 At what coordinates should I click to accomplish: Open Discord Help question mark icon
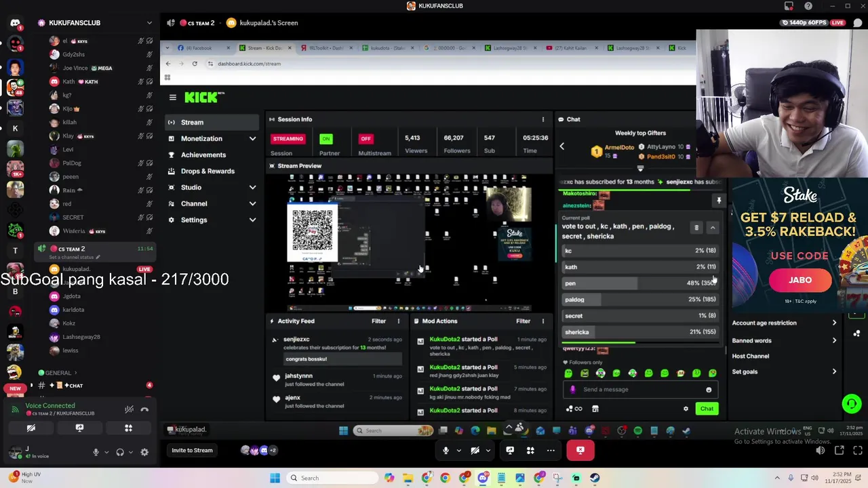point(808,6)
